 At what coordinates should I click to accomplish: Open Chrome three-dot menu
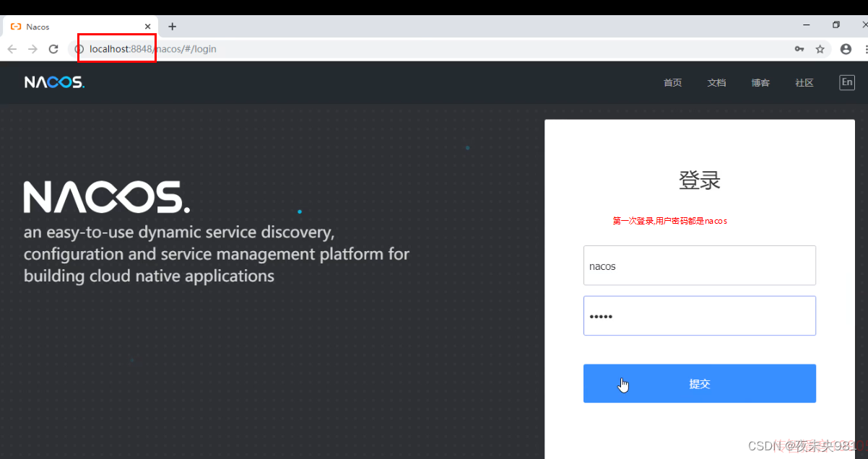pyautogui.click(x=865, y=49)
